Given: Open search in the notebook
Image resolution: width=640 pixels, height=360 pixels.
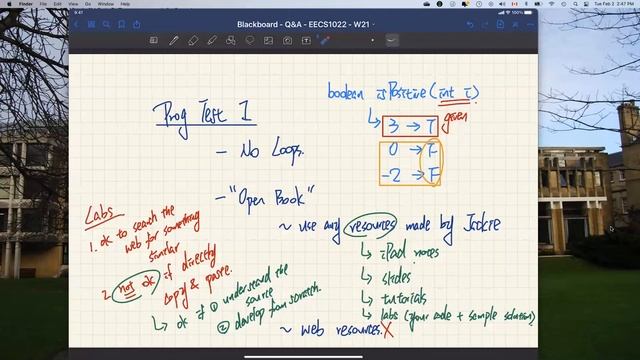Looking at the screenshot, I should pos(107,24).
